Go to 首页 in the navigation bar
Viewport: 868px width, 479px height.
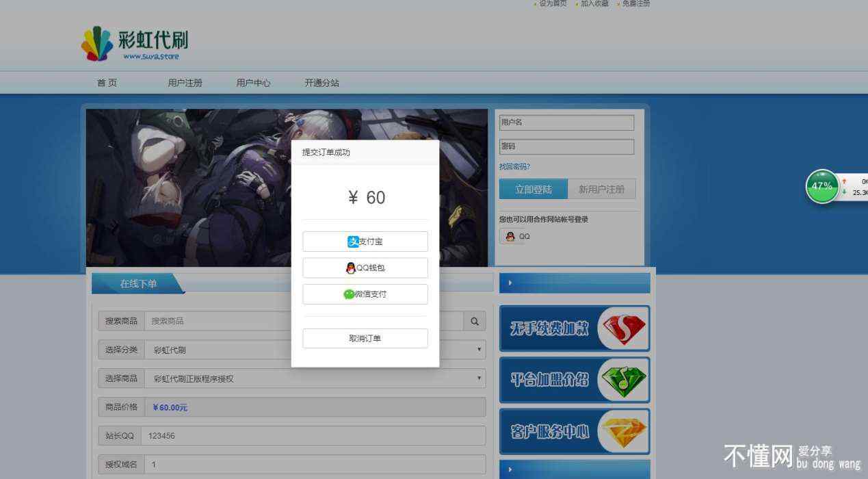(x=107, y=83)
